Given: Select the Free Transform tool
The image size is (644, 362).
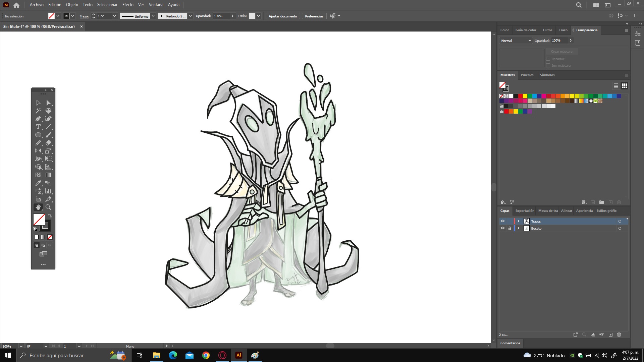Looking at the screenshot, I should pyautogui.click(x=49, y=159).
